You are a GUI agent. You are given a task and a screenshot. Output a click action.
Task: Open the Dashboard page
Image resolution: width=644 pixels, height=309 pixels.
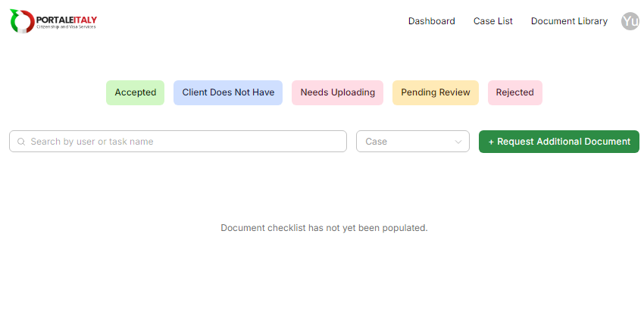pos(431,21)
